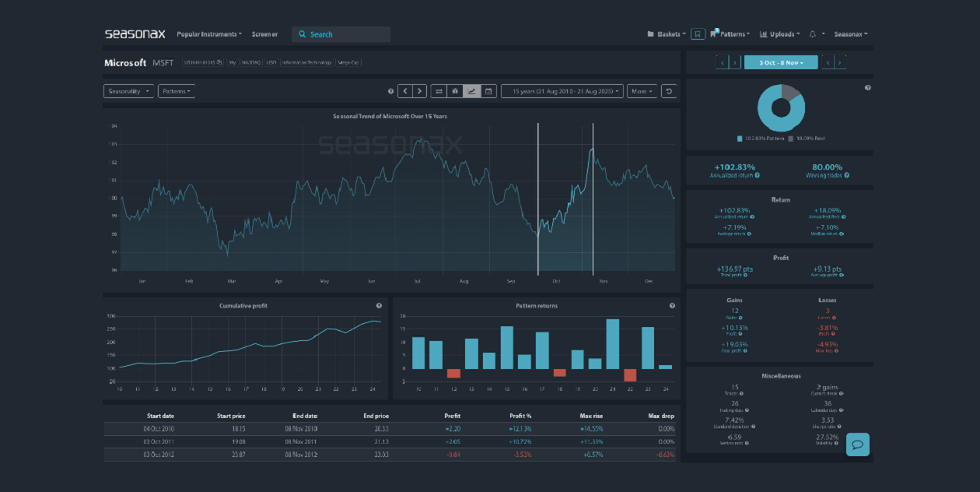980x492 pixels.
Task: Click the bookmark icon in top navigation
Action: pyautogui.click(x=698, y=34)
